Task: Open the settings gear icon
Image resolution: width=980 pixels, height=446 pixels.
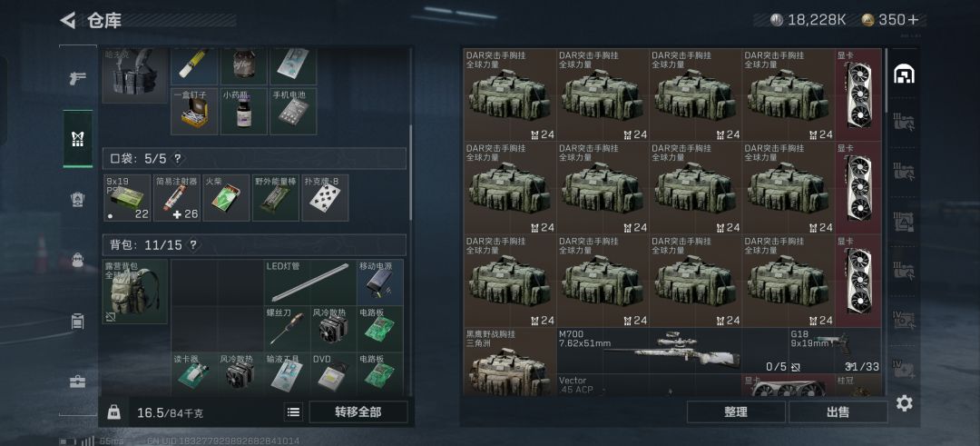Action: tap(904, 403)
